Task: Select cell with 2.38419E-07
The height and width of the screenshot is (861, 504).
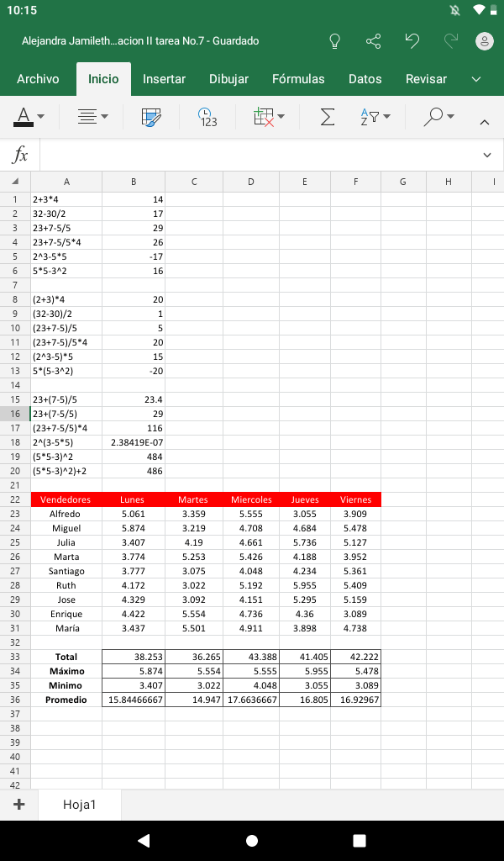Action: 134,442
